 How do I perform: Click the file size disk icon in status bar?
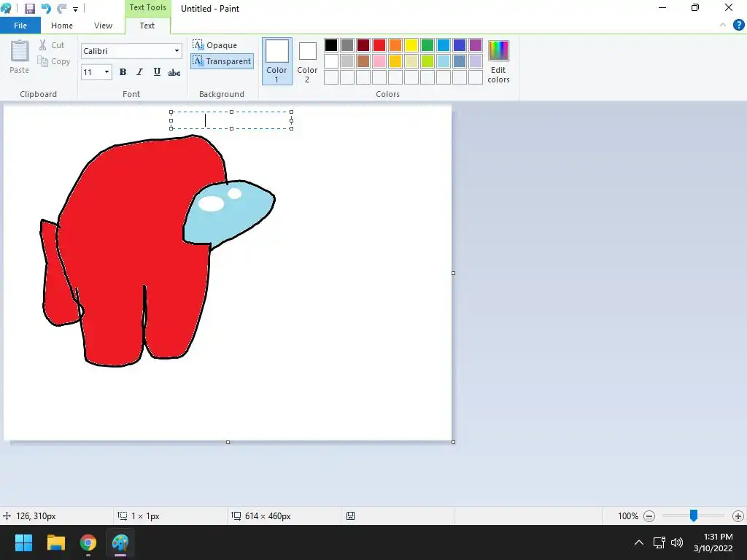point(351,516)
